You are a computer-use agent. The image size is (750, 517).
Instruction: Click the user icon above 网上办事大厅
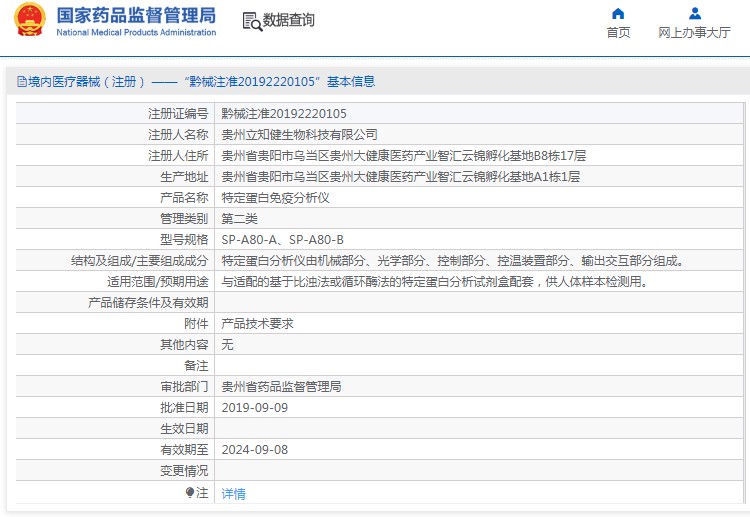click(694, 14)
